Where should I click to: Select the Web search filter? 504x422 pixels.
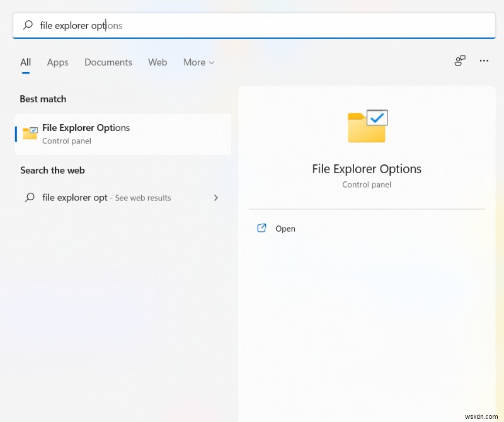coord(157,62)
